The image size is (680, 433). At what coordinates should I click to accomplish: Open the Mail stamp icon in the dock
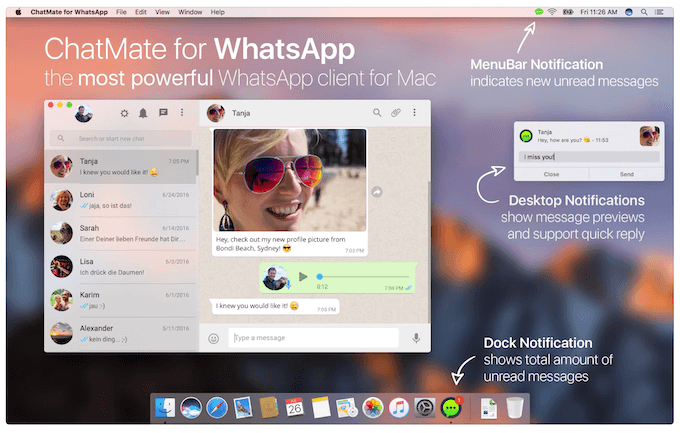(243, 408)
